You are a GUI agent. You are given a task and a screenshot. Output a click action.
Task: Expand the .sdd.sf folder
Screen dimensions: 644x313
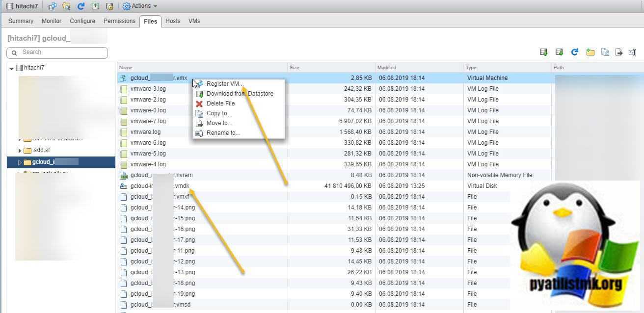pyautogui.click(x=20, y=151)
